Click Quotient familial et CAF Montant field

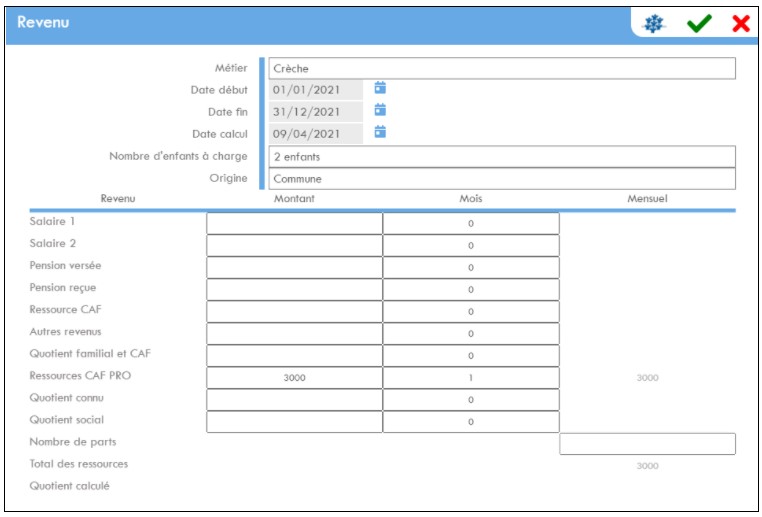click(294, 356)
